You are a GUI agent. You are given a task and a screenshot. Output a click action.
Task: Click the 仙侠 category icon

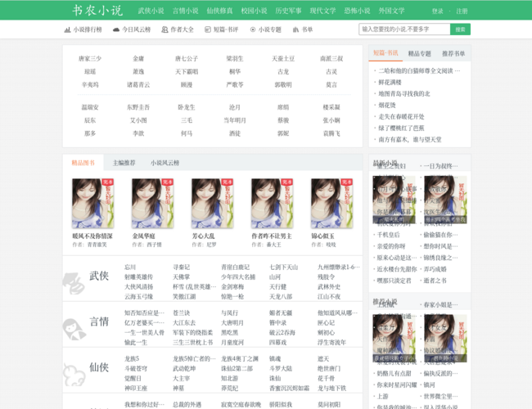(x=74, y=375)
